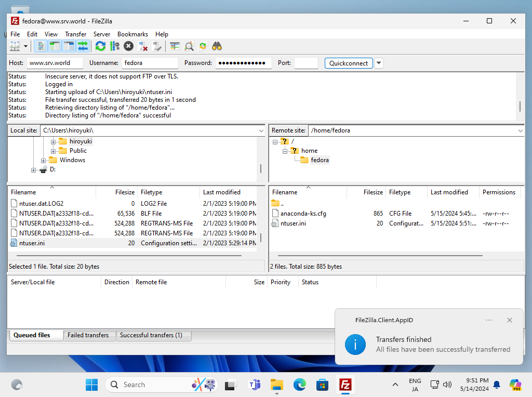Reconnect to last used server
The width and height of the screenshot is (532, 397).
[x=157, y=46]
